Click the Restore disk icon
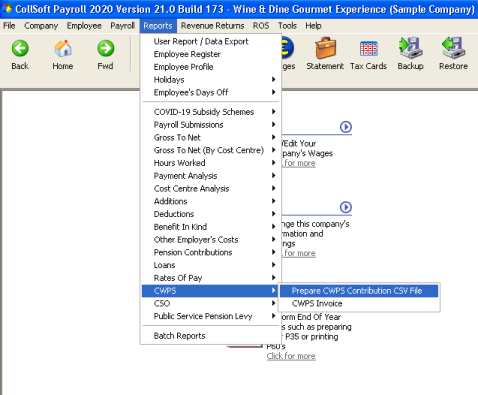 (x=453, y=48)
